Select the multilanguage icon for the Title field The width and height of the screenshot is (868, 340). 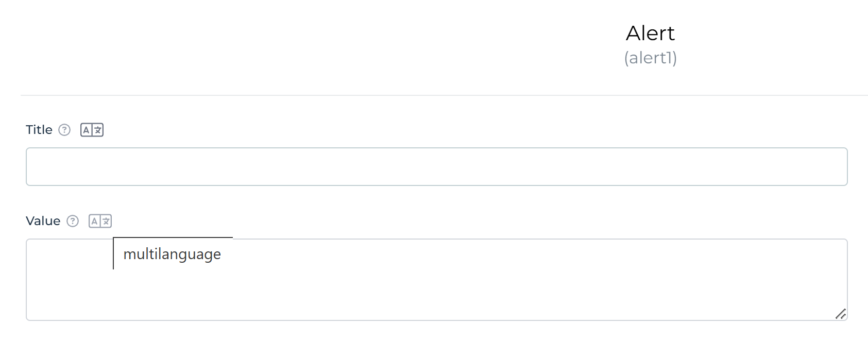coord(93,130)
